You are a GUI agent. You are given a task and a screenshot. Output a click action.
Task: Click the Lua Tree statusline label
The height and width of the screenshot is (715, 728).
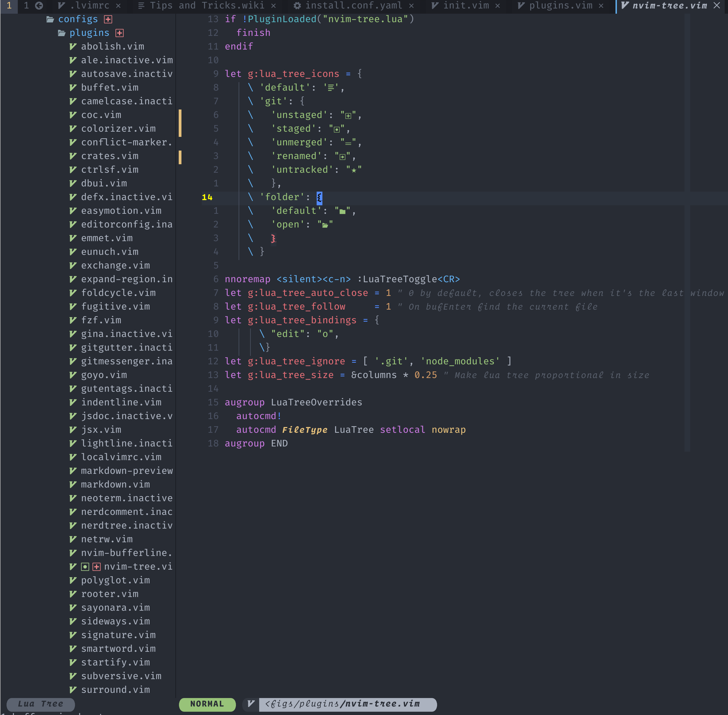[41, 704]
